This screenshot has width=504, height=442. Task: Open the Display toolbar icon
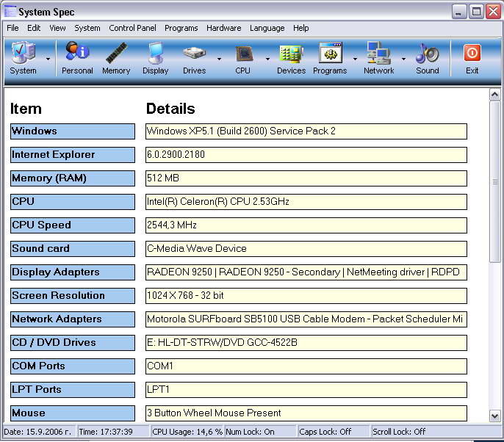pyautogui.click(x=155, y=58)
